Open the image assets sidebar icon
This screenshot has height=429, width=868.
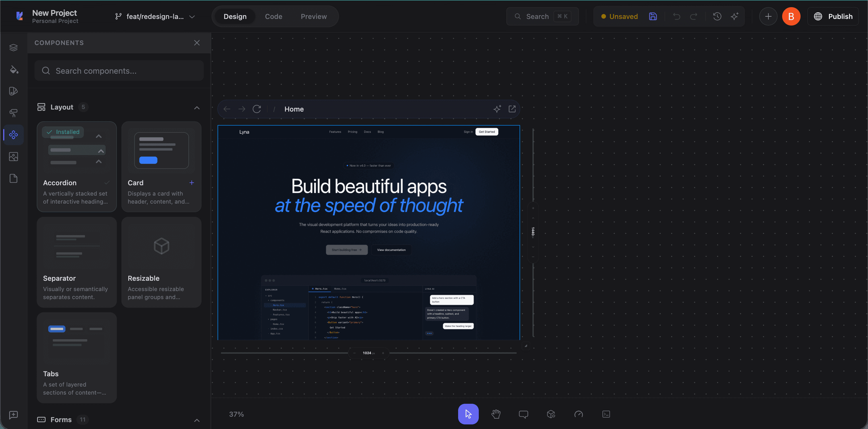[13, 157]
